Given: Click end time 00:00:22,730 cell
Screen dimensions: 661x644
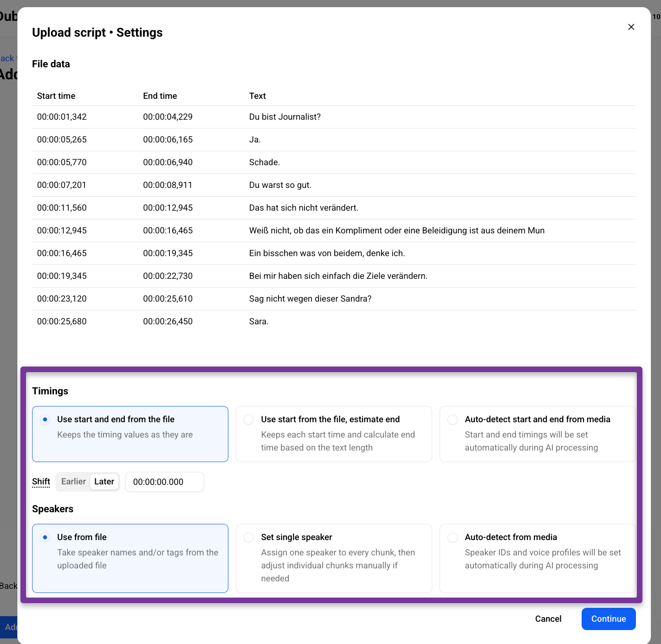Looking at the screenshot, I should (168, 276).
